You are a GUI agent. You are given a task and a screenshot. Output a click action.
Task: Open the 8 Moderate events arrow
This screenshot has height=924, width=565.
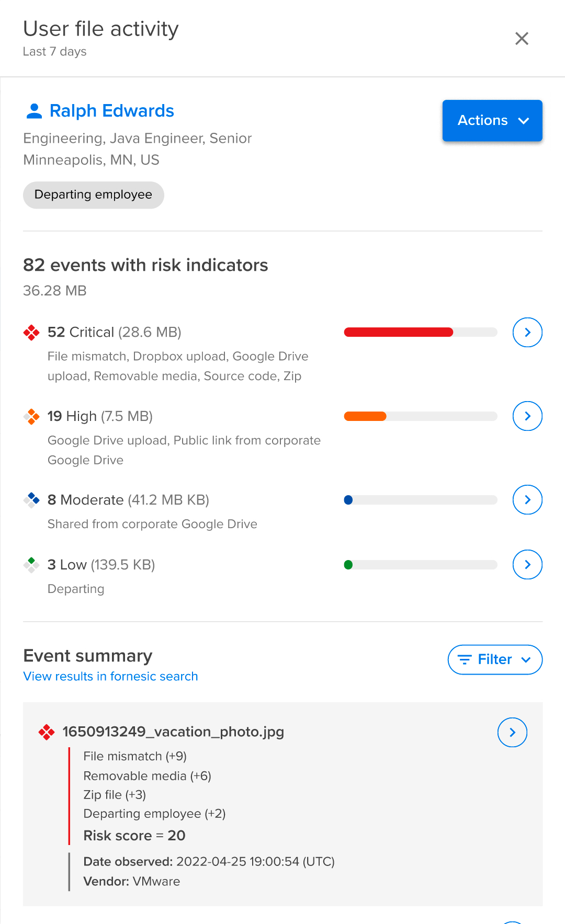pyautogui.click(x=527, y=500)
